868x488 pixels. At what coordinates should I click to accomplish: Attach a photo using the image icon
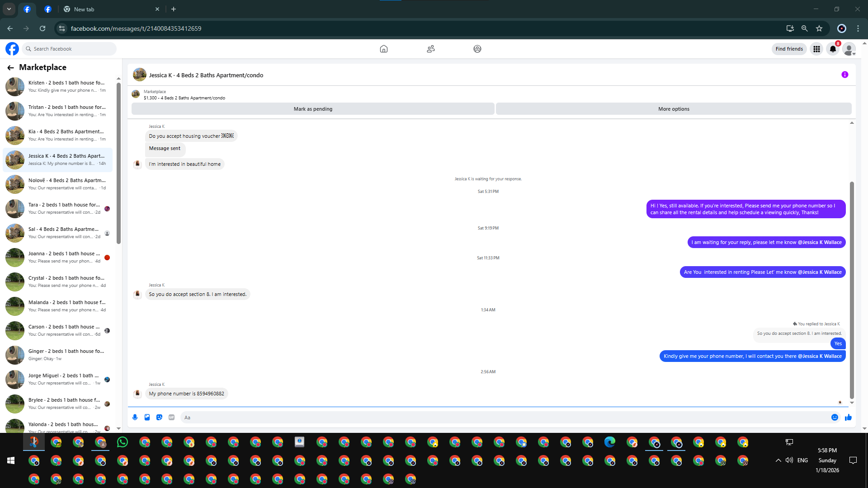point(147,418)
